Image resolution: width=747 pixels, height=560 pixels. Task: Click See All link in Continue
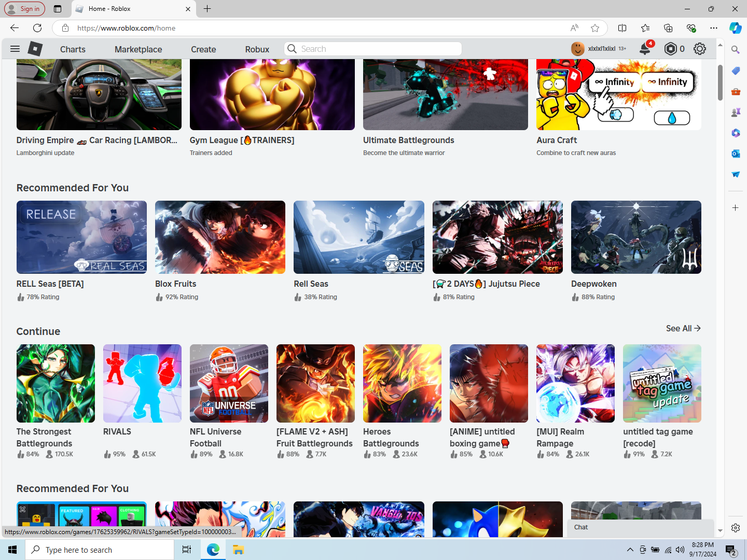click(683, 328)
